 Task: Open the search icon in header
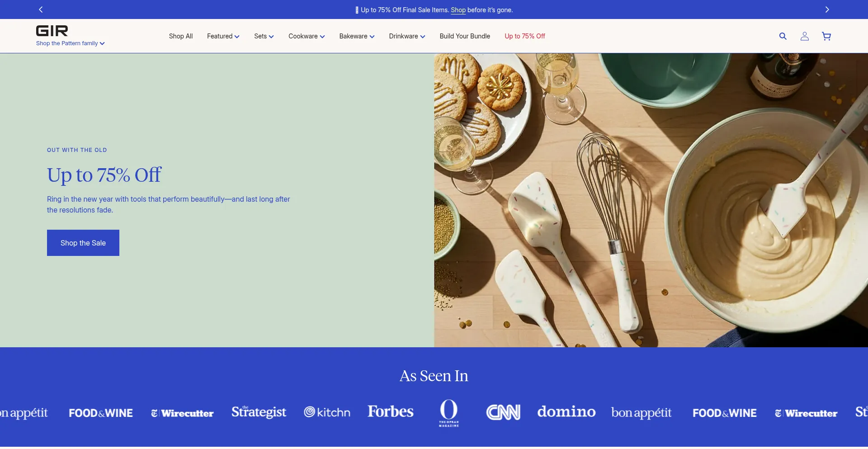click(783, 36)
